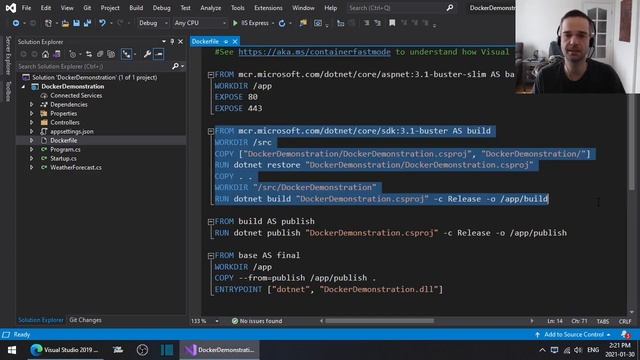Collapse the DockerDemonstration project node
640x360 pixels.
point(23,87)
